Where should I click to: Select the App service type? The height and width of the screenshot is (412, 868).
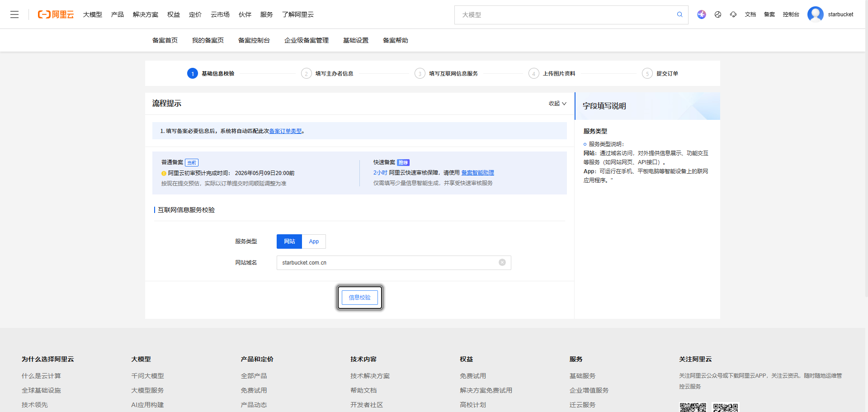pyautogui.click(x=314, y=242)
